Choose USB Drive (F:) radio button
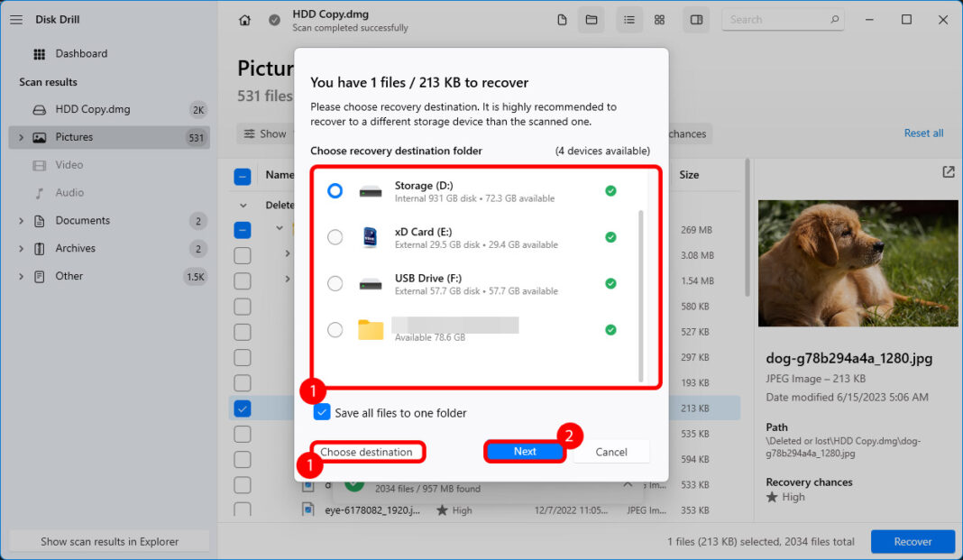The image size is (963, 560). coord(335,284)
